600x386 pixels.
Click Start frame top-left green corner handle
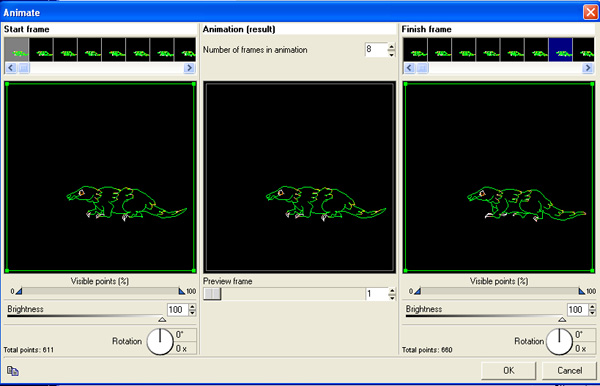7,84
